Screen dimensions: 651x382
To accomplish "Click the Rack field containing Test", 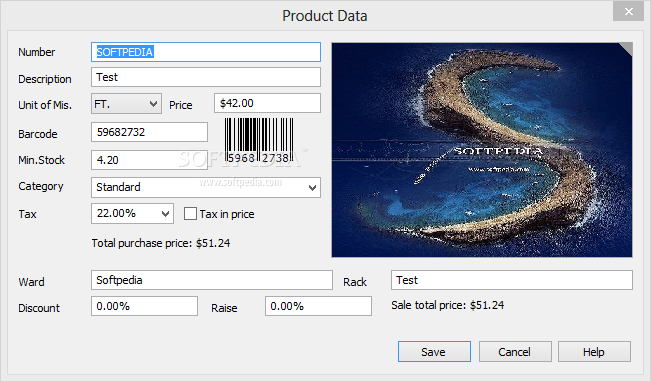I will [x=512, y=280].
